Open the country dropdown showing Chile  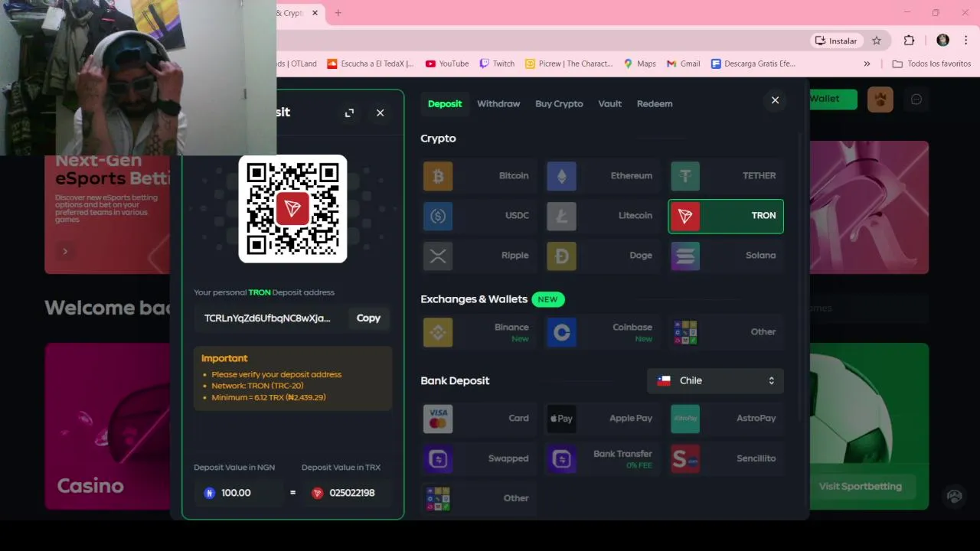(715, 380)
